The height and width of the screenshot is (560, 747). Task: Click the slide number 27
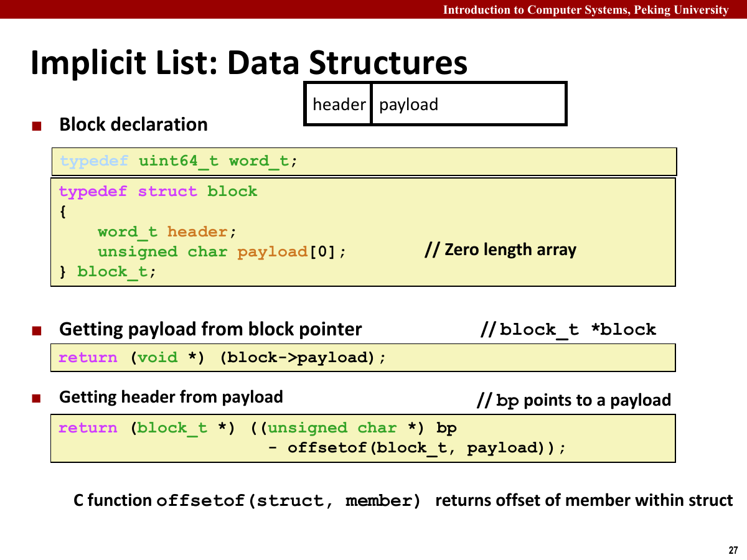(733, 550)
